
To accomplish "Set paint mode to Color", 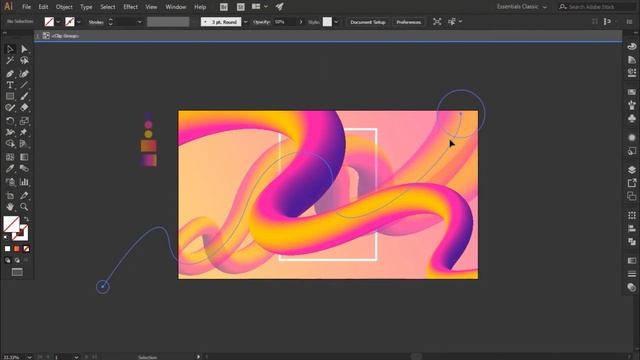I will (x=7, y=249).
